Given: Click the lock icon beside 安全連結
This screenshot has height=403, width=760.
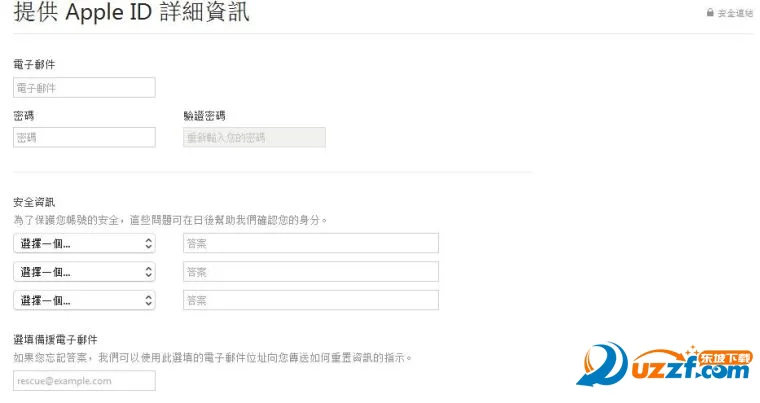Looking at the screenshot, I should (x=710, y=13).
